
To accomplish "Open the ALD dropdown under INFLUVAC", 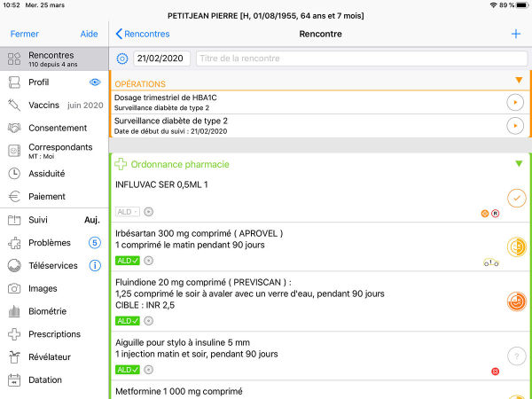I will pos(127,211).
